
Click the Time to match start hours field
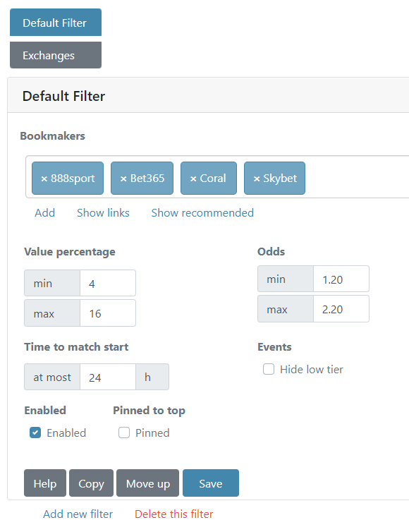click(108, 377)
